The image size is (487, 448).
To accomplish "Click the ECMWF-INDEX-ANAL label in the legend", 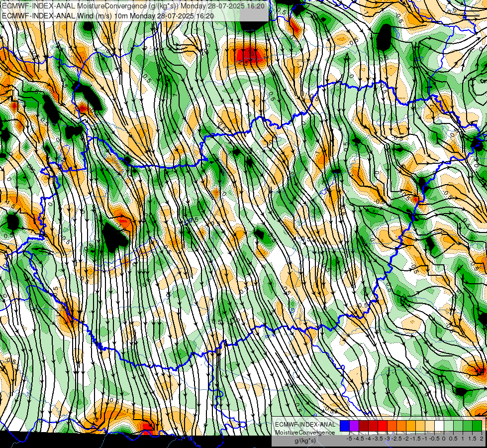I will 305,425.
